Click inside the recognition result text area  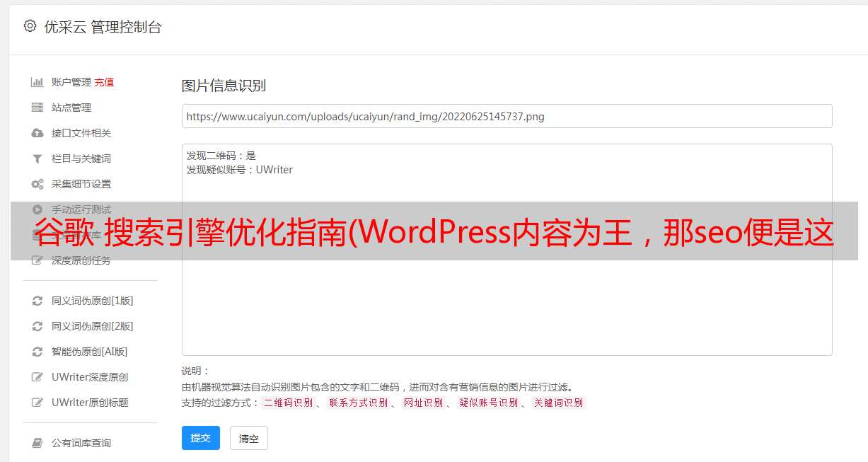(x=507, y=250)
